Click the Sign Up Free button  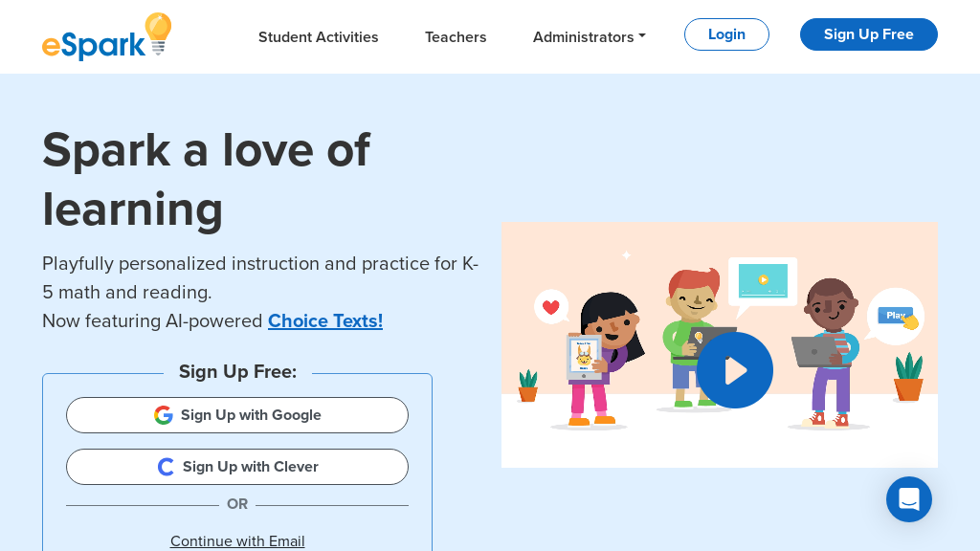868,34
